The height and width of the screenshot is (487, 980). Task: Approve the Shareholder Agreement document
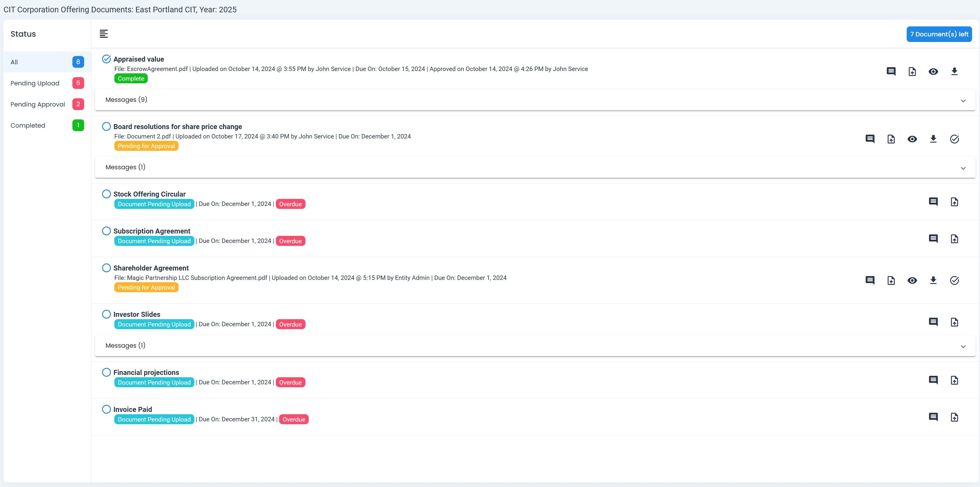coord(954,281)
